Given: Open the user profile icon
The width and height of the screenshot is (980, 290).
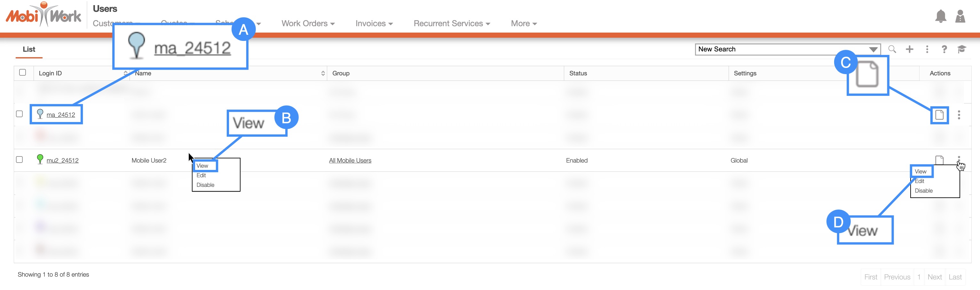Looking at the screenshot, I should click(960, 16).
